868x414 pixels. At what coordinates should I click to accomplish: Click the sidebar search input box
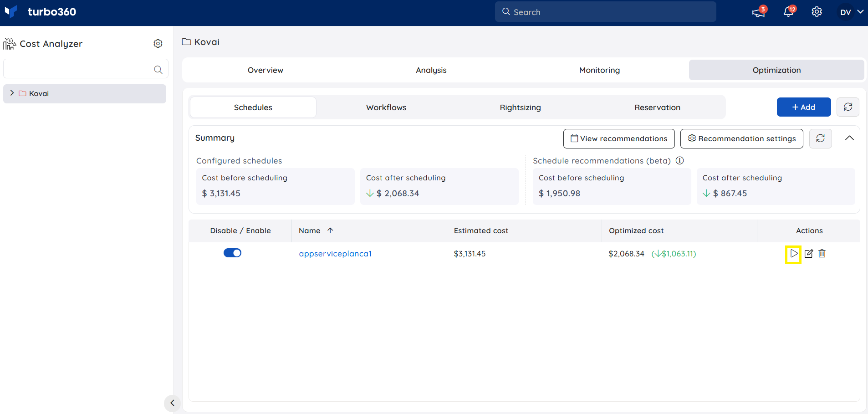pyautogui.click(x=86, y=69)
